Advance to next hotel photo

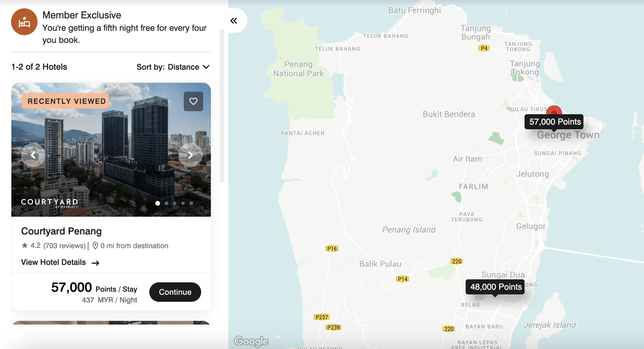(190, 155)
